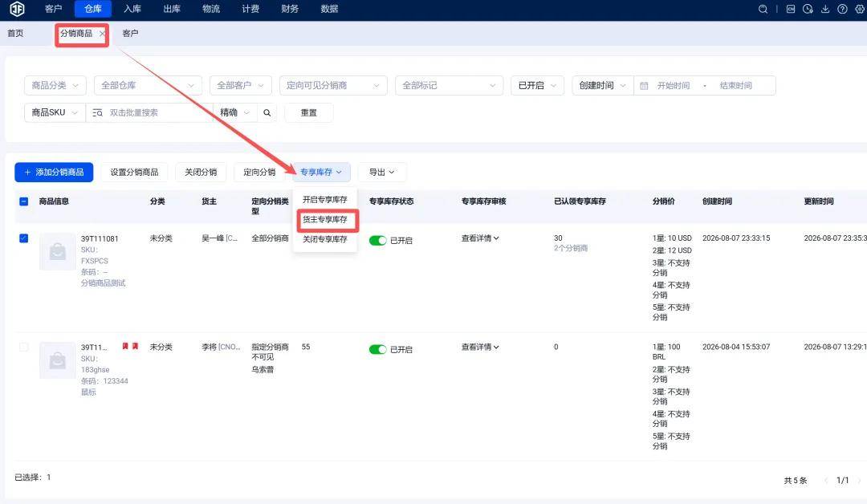
Task: Click the 关闭分销 button
Action: pyautogui.click(x=201, y=173)
